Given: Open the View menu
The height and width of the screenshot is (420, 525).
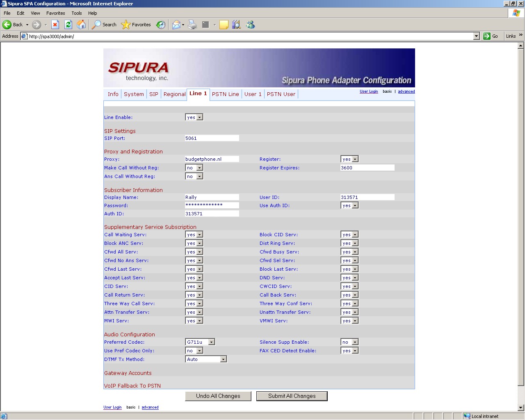Looking at the screenshot, I should click(x=36, y=13).
